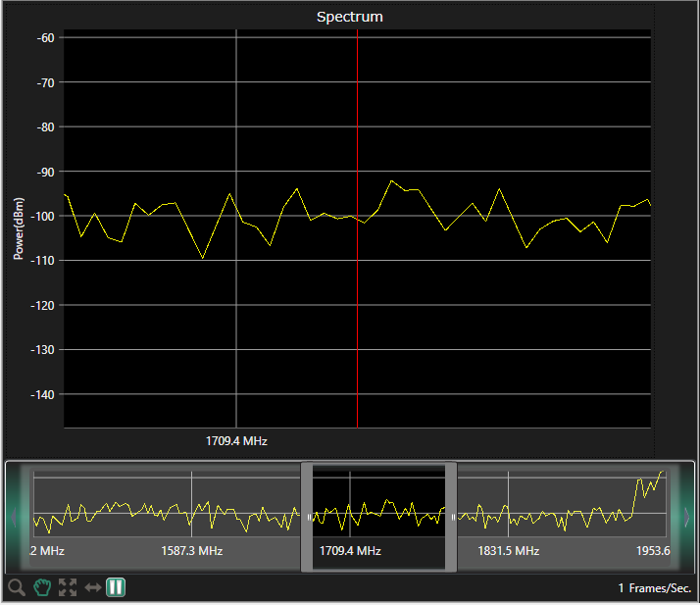Select the magnifier zoom tool
The height and width of the screenshot is (605, 700).
pyautogui.click(x=17, y=588)
